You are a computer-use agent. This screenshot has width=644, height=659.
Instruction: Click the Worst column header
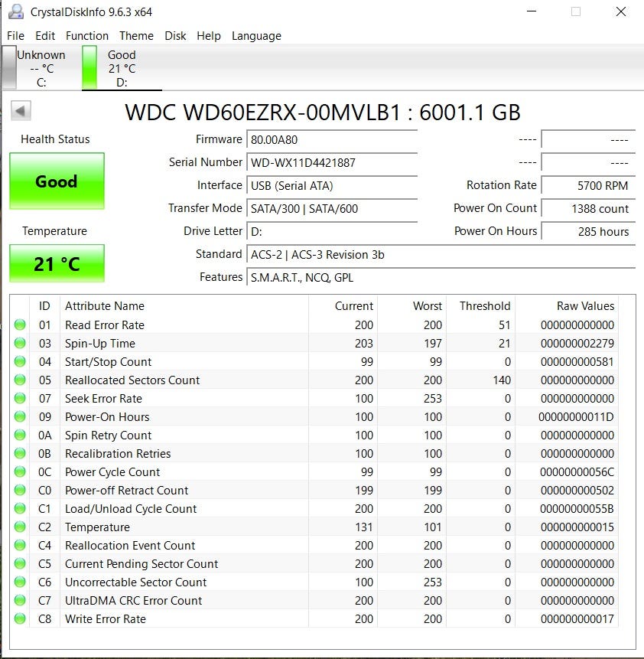point(411,306)
